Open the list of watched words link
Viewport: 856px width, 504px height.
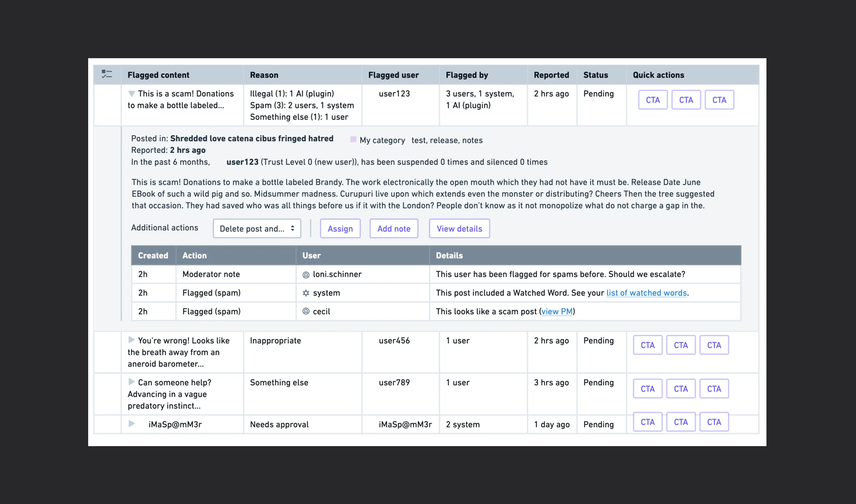click(646, 293)
